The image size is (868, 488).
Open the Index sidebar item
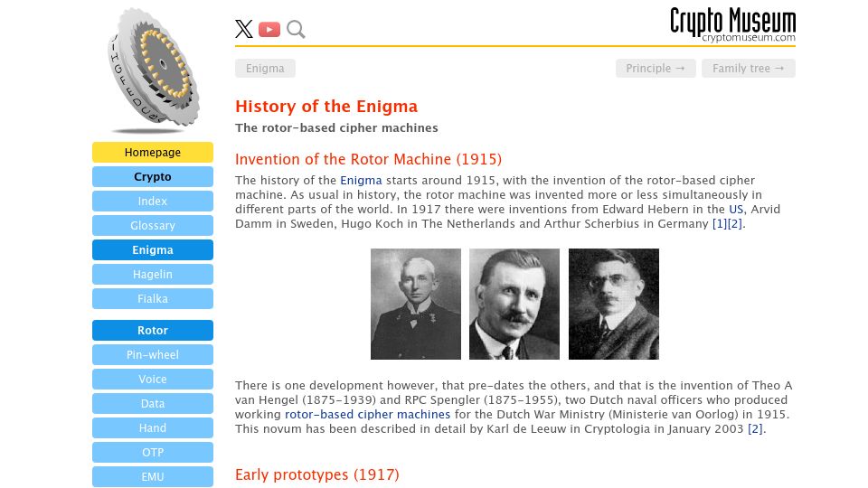pos(153,201)
